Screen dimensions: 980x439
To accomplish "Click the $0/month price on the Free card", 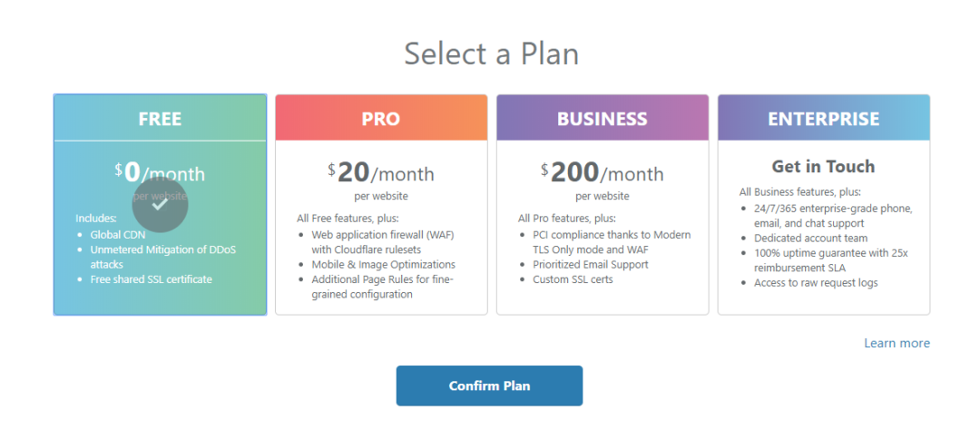I will (x=160, y=172).
